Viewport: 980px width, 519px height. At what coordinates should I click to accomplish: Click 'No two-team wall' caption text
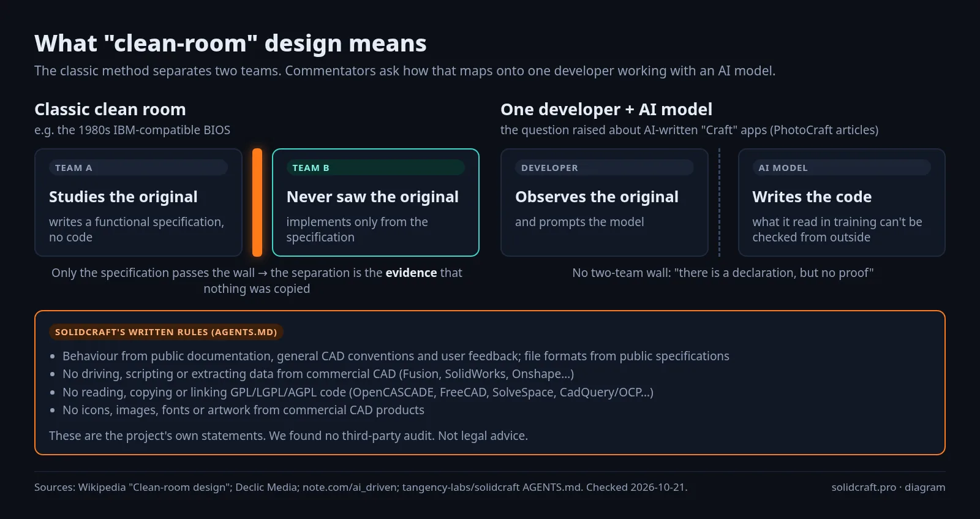point(723,273)
